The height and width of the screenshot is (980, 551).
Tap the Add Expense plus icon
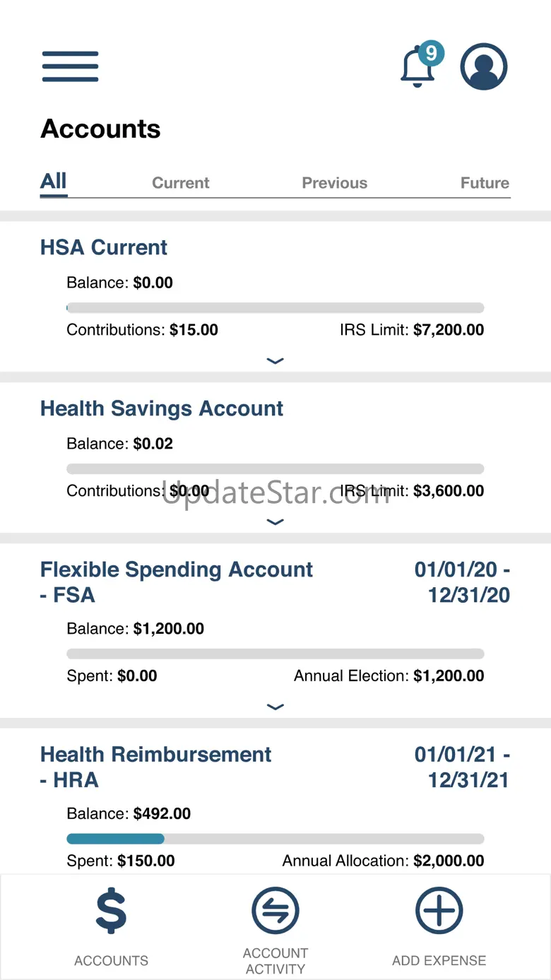coord(439,911)
